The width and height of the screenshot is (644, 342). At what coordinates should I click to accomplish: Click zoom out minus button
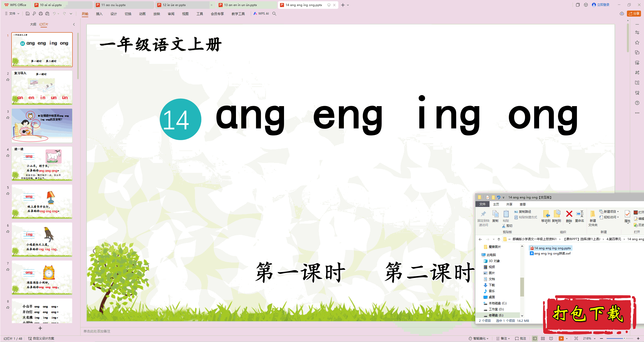click(601, 338)
